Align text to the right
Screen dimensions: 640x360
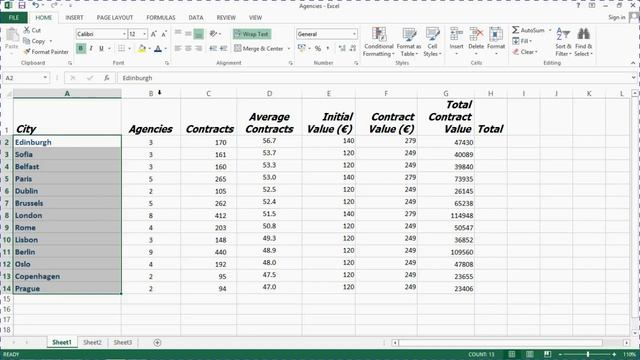point(198,49)
